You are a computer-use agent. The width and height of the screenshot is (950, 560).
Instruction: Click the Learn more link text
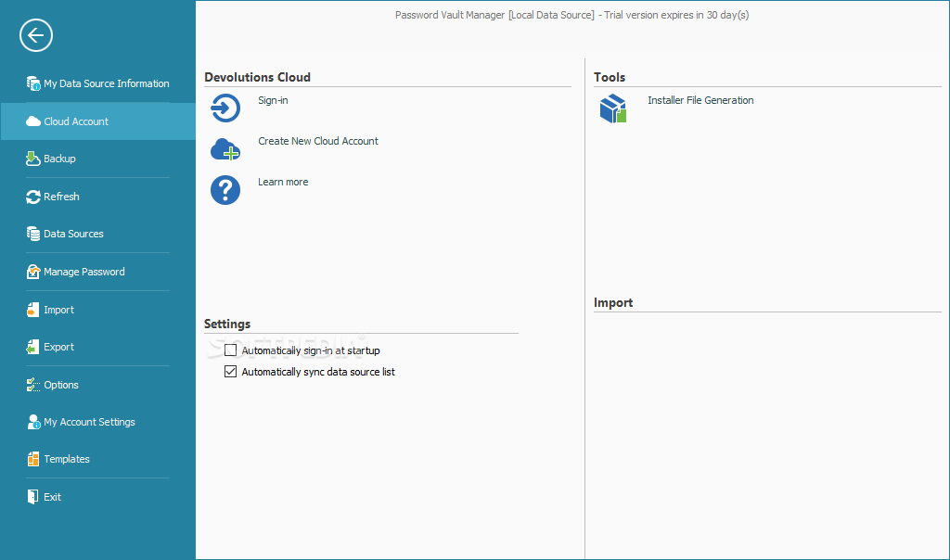(x=283, y=183)
